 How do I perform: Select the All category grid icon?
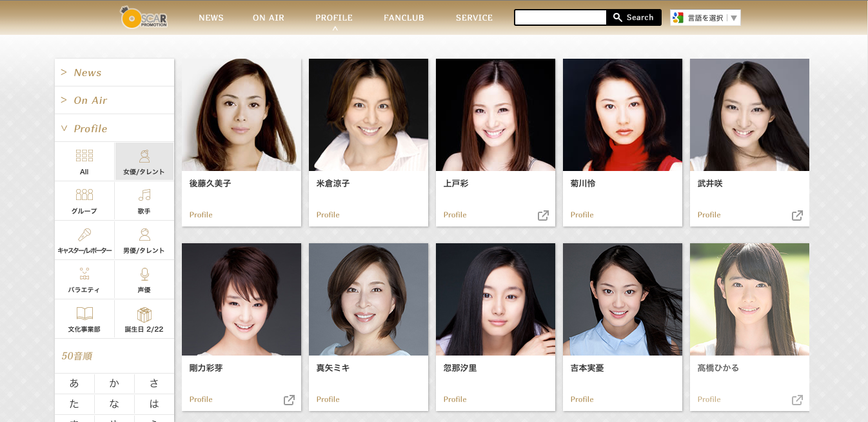pyautogui.click(x=84, y=156)
